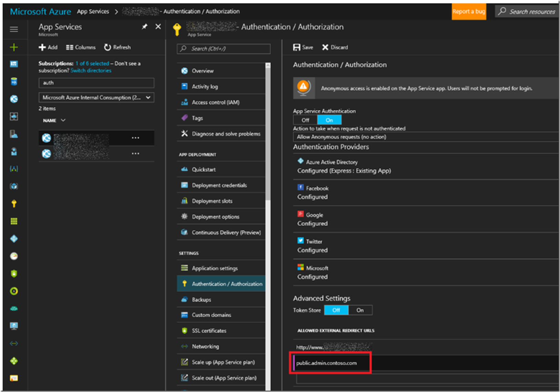Turn App Service Authentication Off
Screen dimensions: 560x392
click(305, 120)
